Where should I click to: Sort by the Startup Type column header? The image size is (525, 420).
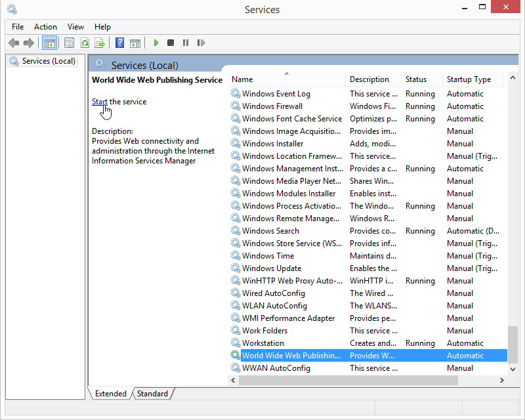472,79
